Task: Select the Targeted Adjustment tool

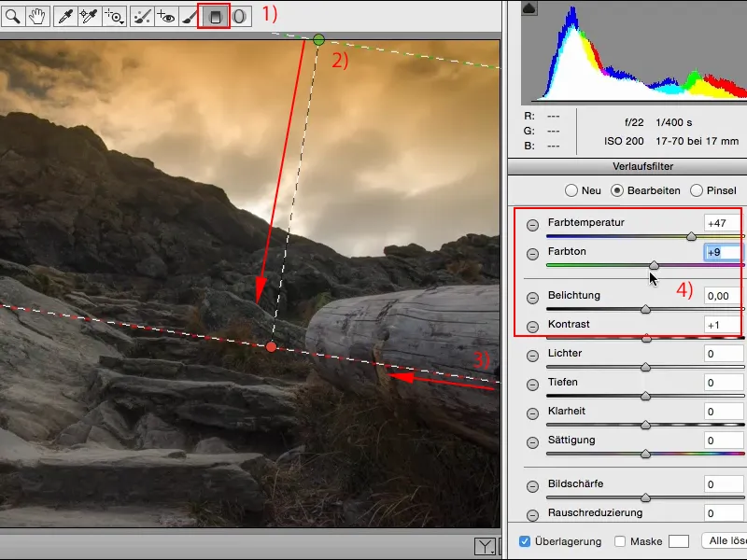Action: click(x=114, y=17)
